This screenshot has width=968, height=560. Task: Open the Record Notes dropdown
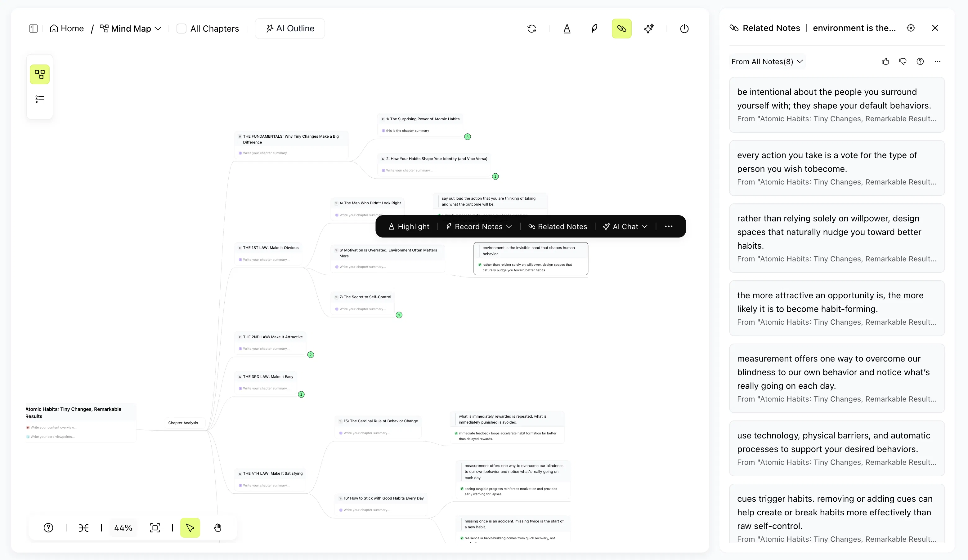[479, 226]
